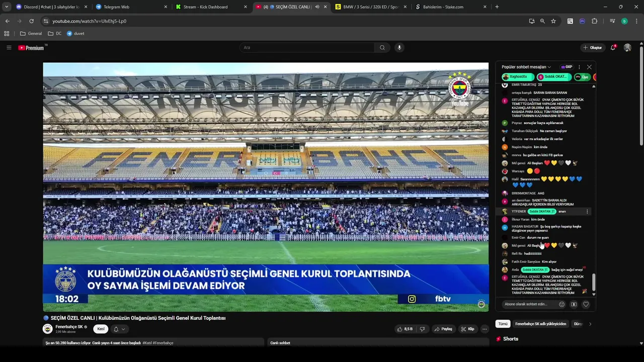Open the DC bookmarks folder

tap(55, 34)
